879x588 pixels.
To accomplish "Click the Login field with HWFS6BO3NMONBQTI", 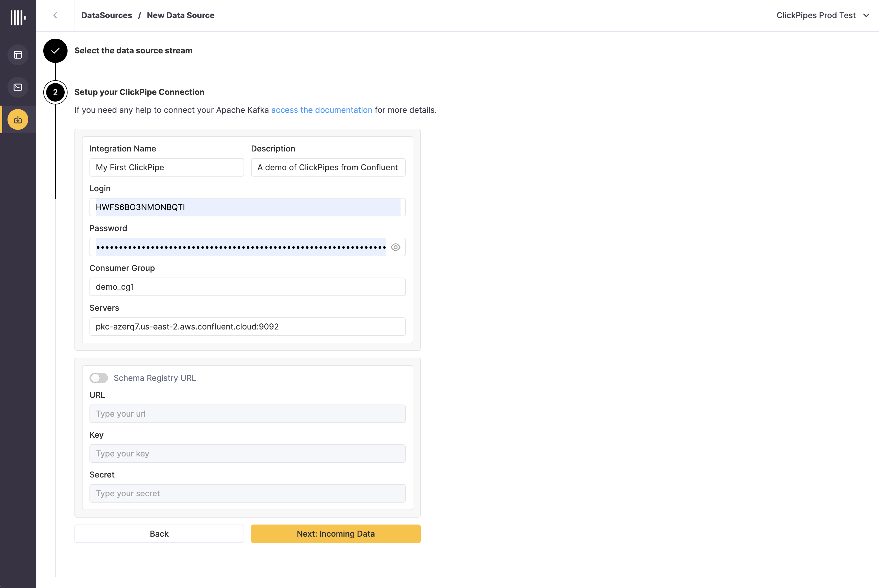I will [x=247, y=207].
